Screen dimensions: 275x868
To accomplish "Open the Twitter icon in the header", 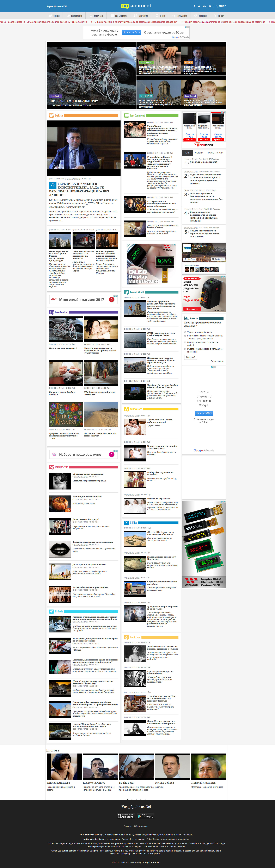I will tap(199, 6).
